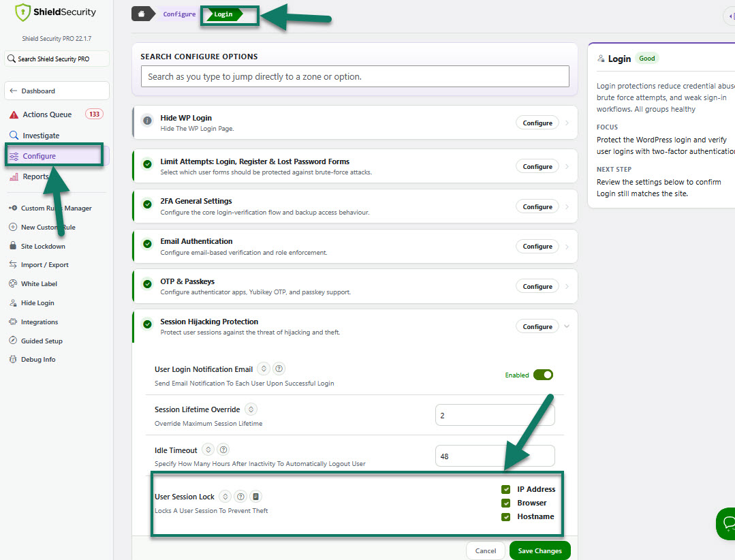This screenshot has width=735, height=560.
Task: Click the Import / Export arrows icon
Action: 13,265
